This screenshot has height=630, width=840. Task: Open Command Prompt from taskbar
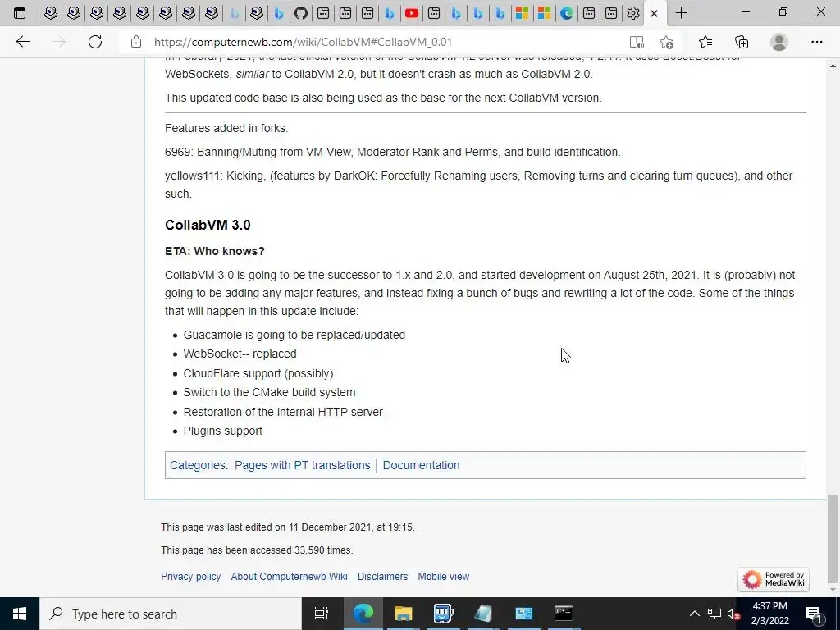(x=564, y=614)
